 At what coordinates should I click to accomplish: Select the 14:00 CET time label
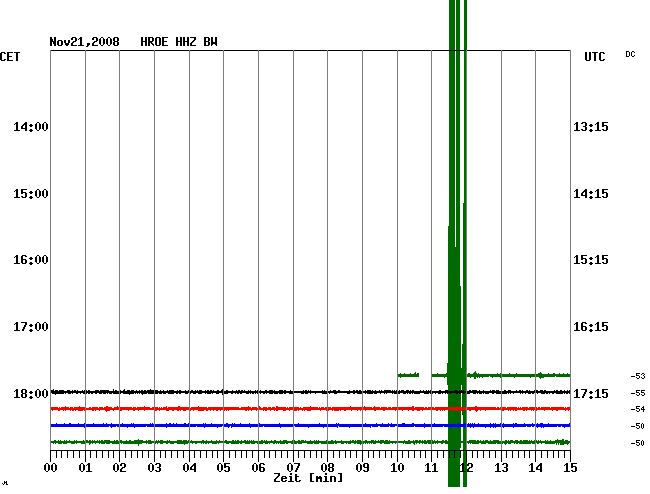[x=31, y=127]
